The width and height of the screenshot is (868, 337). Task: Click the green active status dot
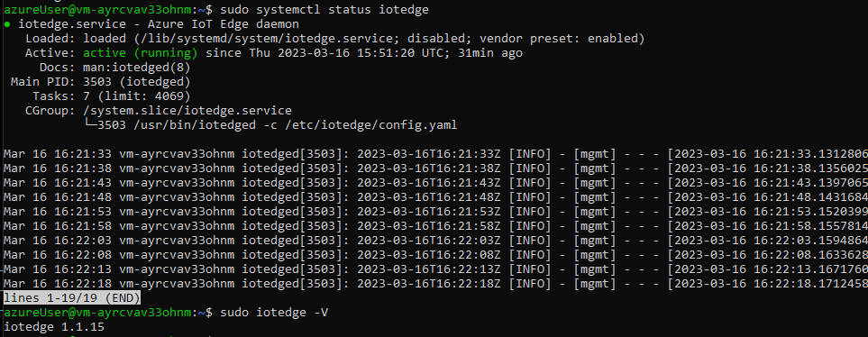(6, 25)
